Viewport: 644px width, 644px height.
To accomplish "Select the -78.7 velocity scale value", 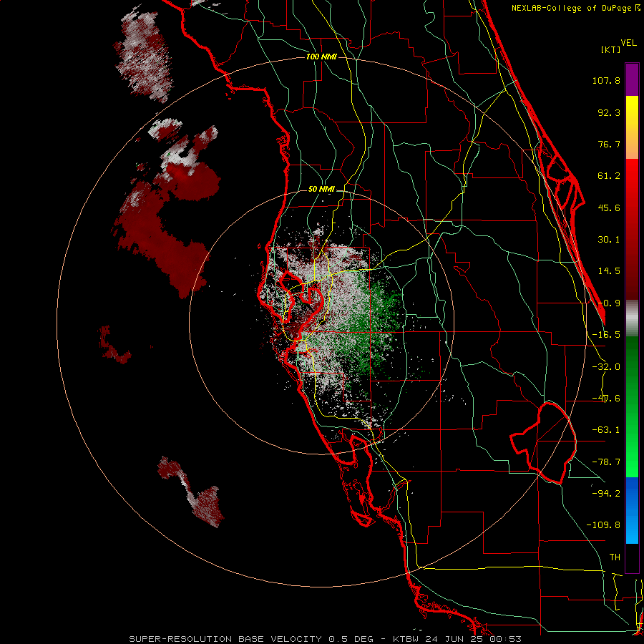I will pyautogui.click(x=606, y=462).
